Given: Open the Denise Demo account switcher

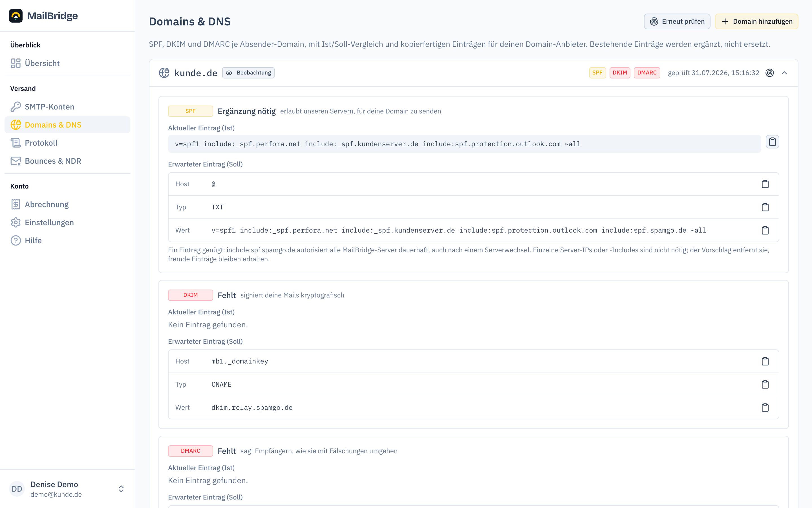Looking at the screenshot, I should [x=121, y=489].
